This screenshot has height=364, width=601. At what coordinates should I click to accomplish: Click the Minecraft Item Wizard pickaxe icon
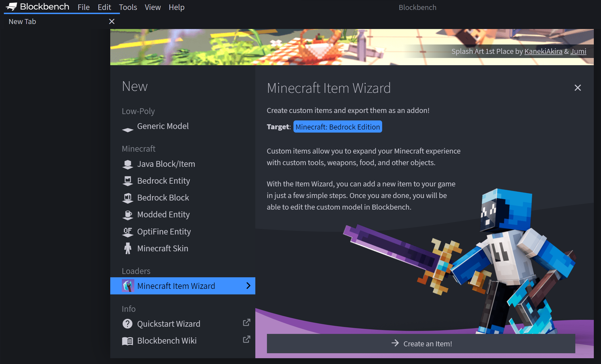[x=128, y=286]
